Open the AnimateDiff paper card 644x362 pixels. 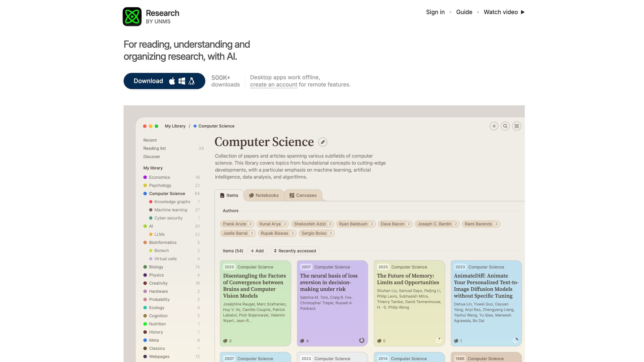point(486,303)
